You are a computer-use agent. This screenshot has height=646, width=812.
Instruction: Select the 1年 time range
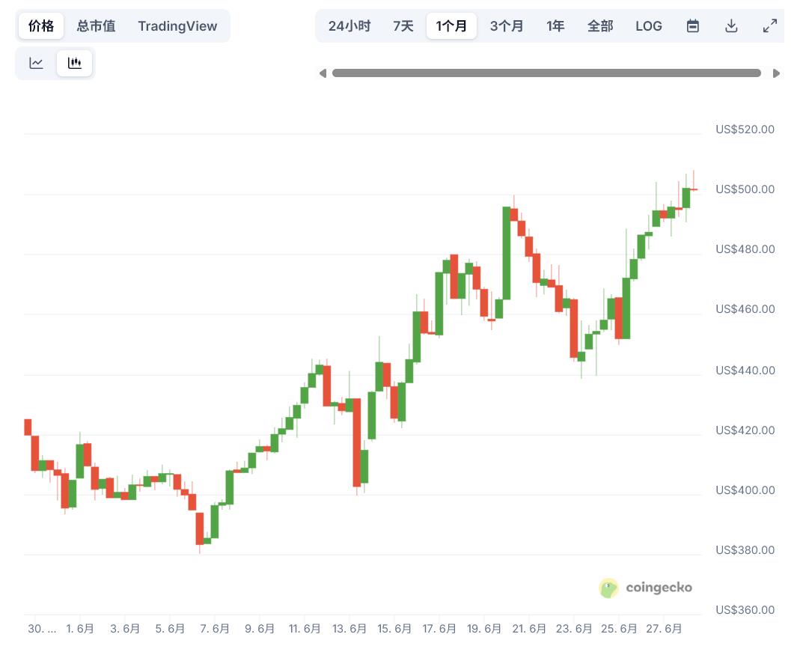[x=555, y=26]
